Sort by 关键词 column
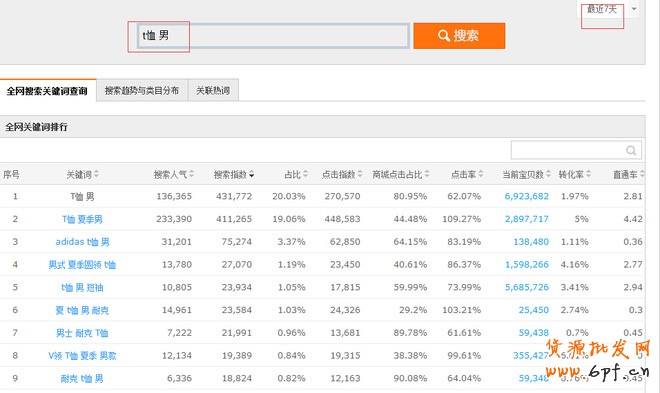660x393 pixels. [82, 174]
